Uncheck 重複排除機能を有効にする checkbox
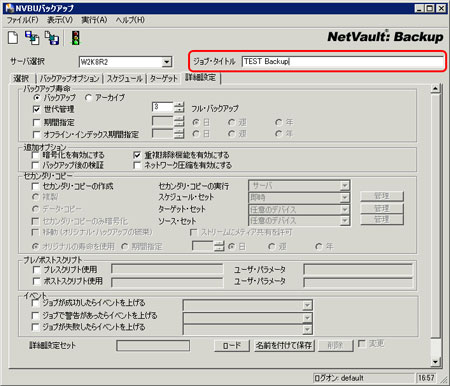This screenshot has height=386, width=450. 137,155
